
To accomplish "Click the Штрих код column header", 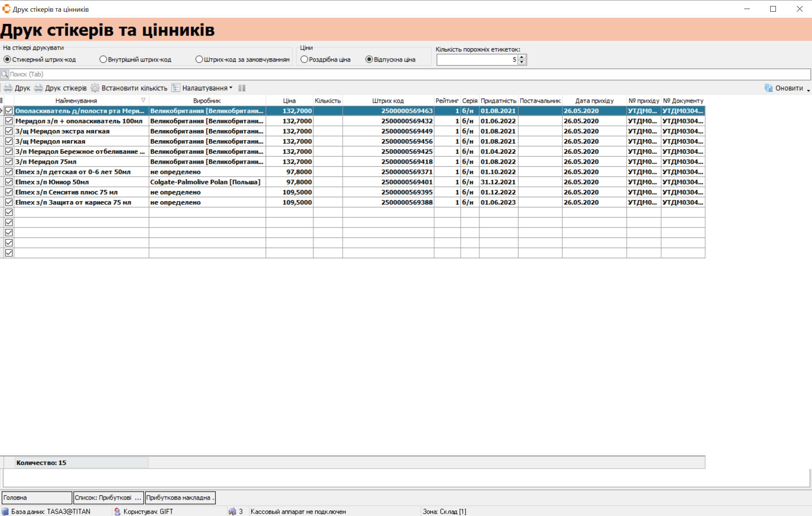I will tap(388, 100).
